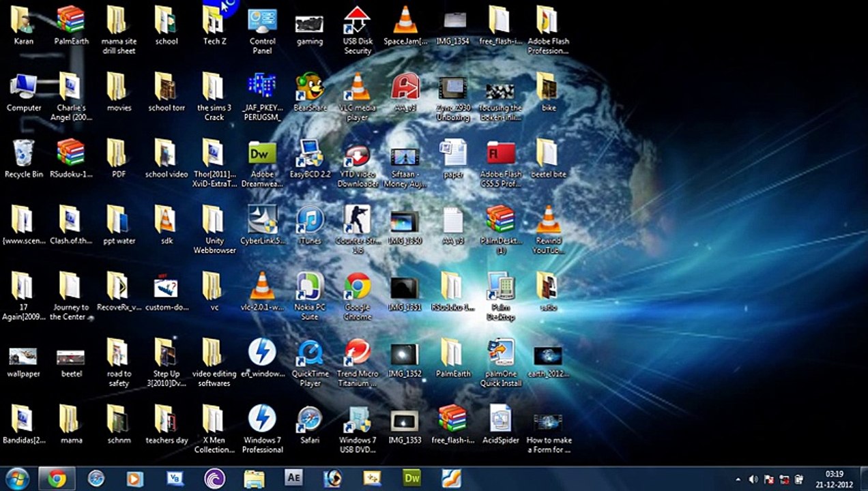
Task: Click the Windows Start button
Action: coord(17,479)
